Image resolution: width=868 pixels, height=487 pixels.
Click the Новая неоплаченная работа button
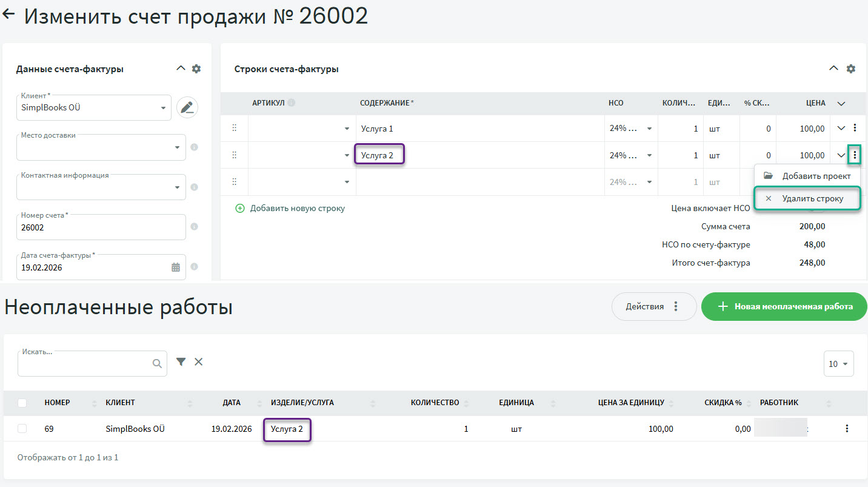point(784,307)
